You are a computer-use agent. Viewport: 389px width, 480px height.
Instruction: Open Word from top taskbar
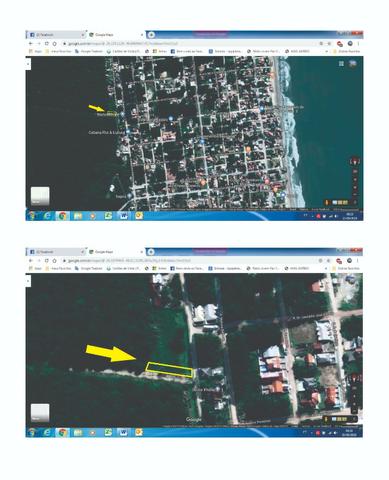pos(124,216)
